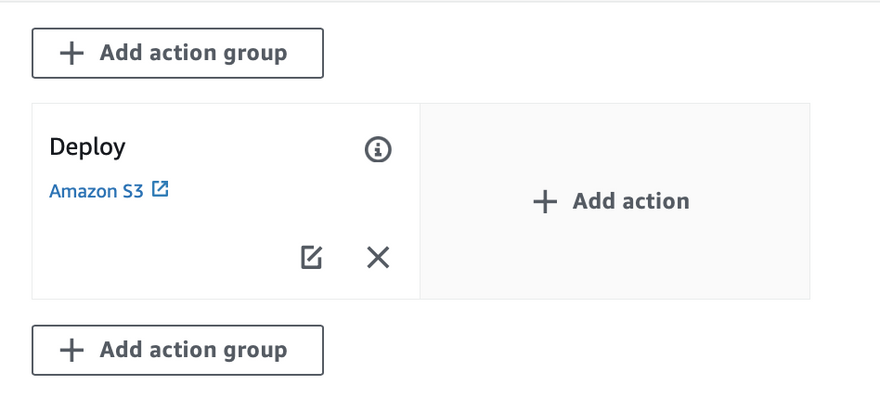The width and height of the screenshot is (880, 408).
Task: Click plus icon in Add action group below Deploy
Action: coord(72,350)
